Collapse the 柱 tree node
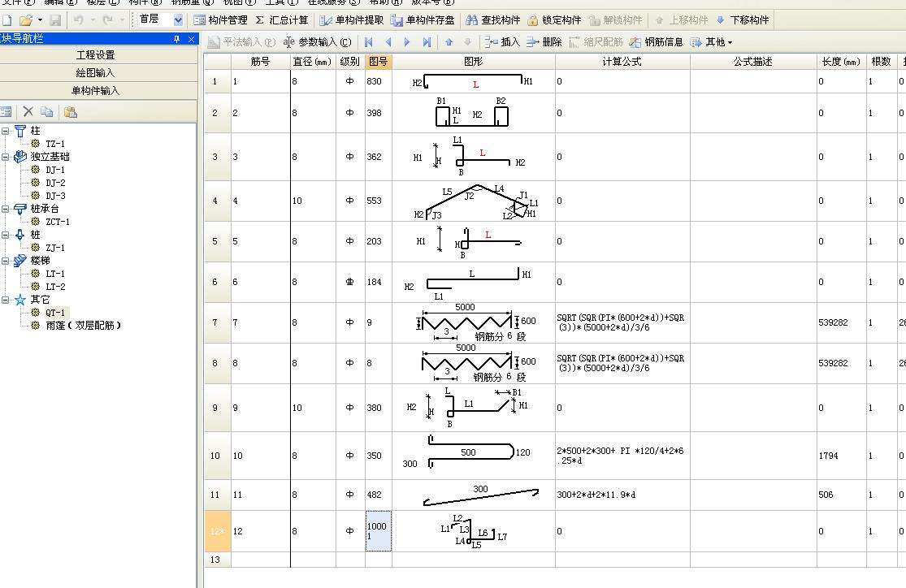The height and width of the screenshot is (588, 906). coord(5,131)
